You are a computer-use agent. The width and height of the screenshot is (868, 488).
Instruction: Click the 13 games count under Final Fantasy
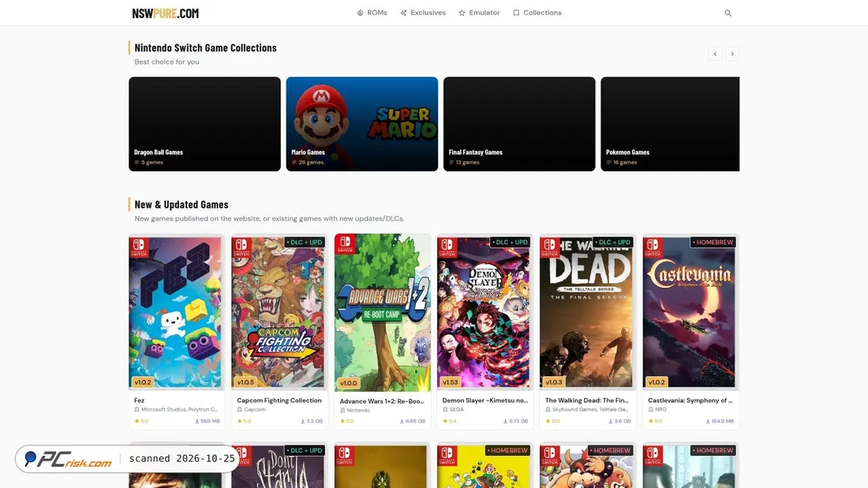point(465,162)
